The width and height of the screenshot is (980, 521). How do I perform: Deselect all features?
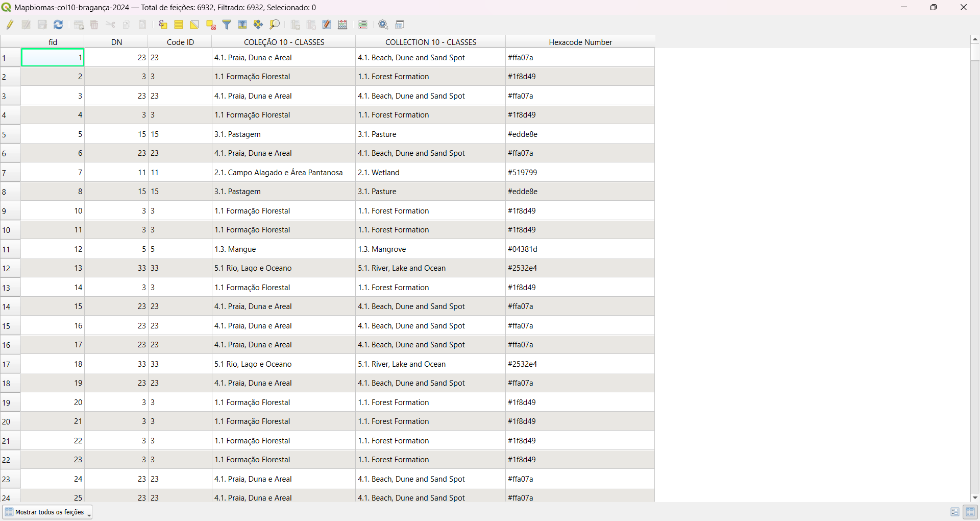tap(211, 25)
